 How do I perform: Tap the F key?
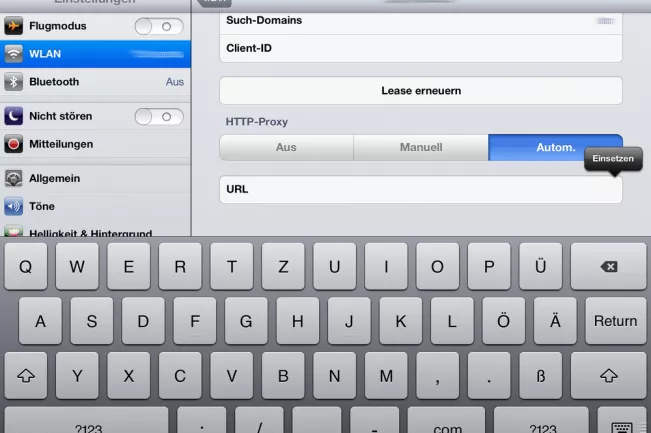tap(195, 321)
